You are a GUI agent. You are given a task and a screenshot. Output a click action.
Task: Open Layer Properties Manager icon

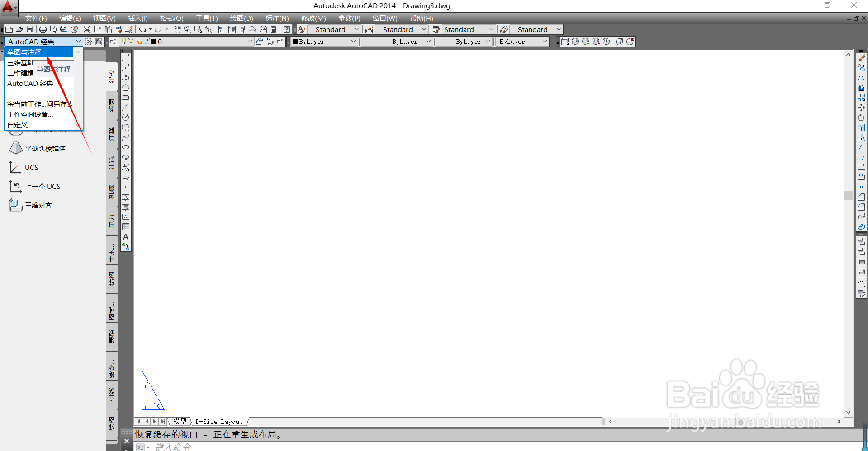114,42
